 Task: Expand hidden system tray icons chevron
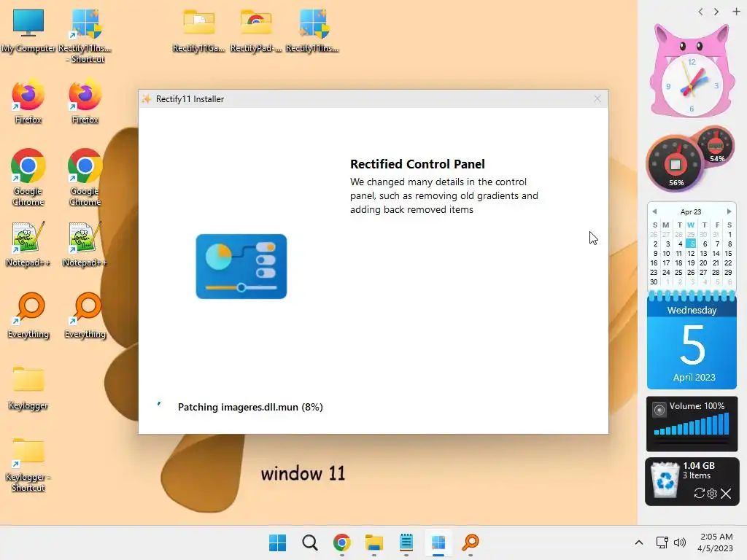coord(639,542)
